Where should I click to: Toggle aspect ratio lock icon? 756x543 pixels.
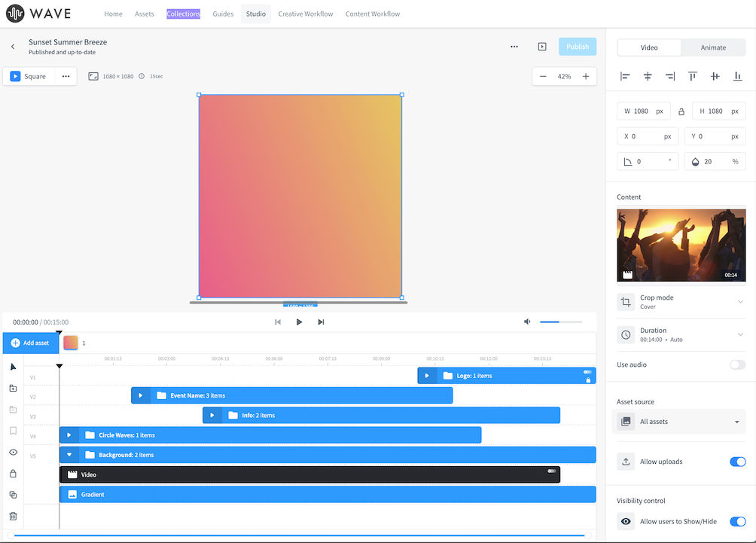pyautogui.click(x=681, y=111)
